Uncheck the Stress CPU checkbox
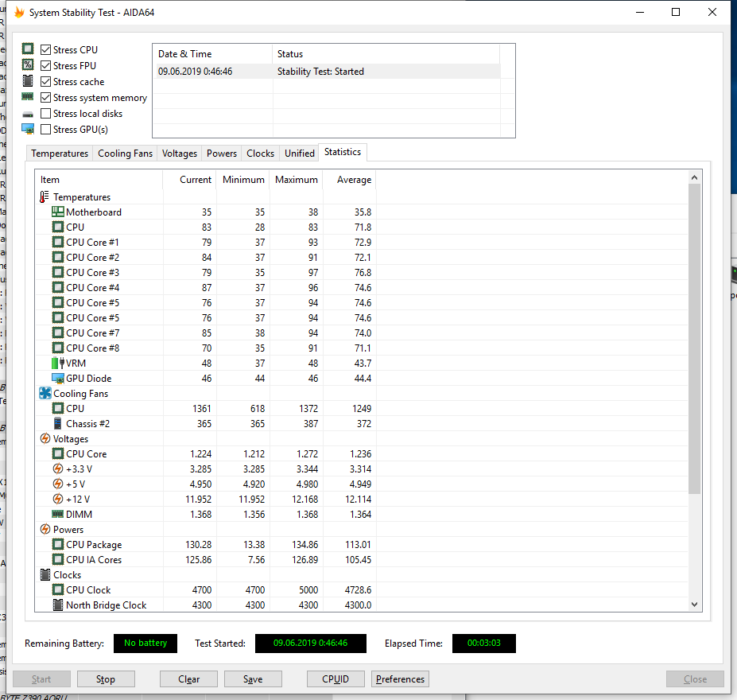Screen dimensions: 737x700 coord(45,49)
